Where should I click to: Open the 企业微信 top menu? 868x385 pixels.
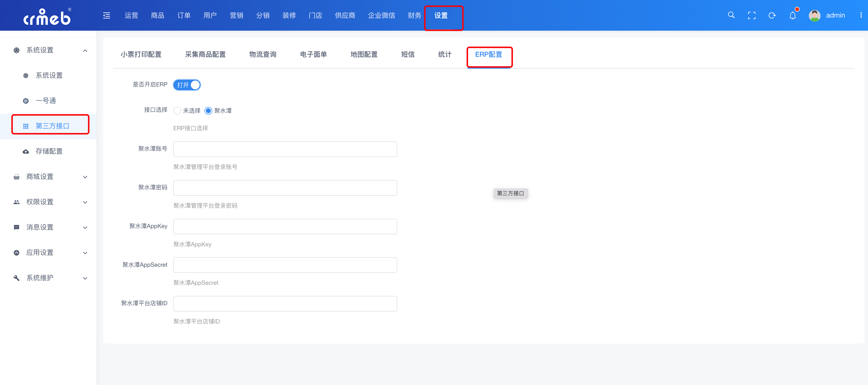(x=381, y=16)
